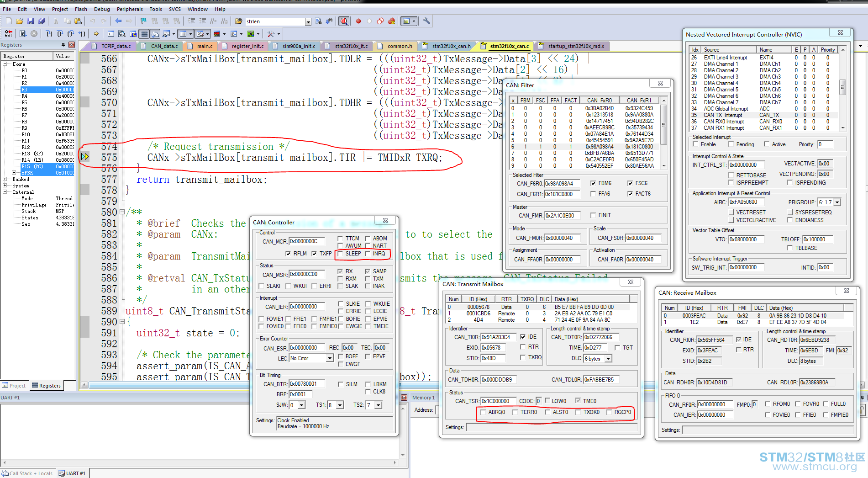Switch to the CAN_data.c tab

point(160,46)
